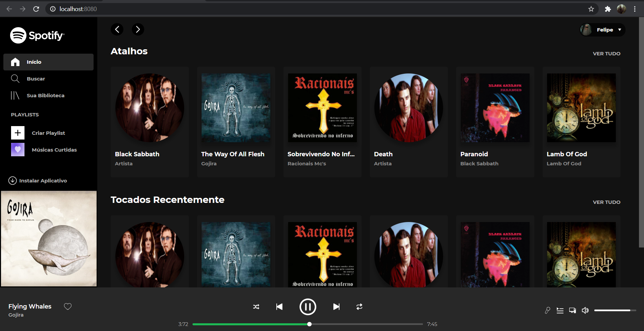Image resolution: width=644 pixels, height=331 pixels.
Task: Open the Felipe user menu dropdown
Action: click(602, 30)
